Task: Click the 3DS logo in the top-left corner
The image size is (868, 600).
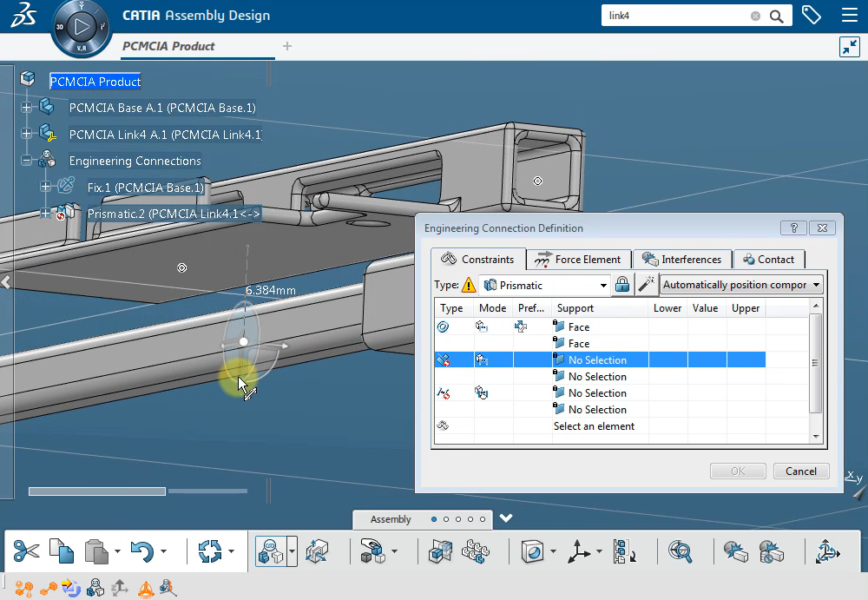Action: tap(23, 15)
